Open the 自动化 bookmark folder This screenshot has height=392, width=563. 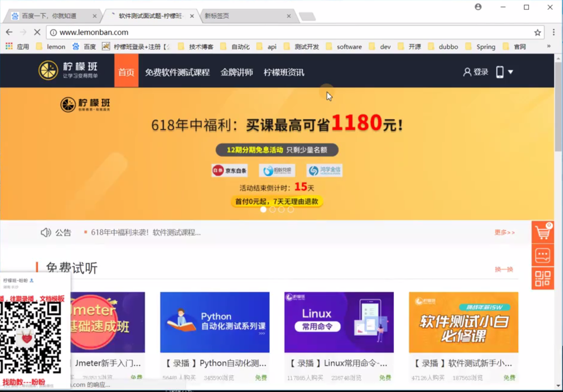click(x=235, y=47)
